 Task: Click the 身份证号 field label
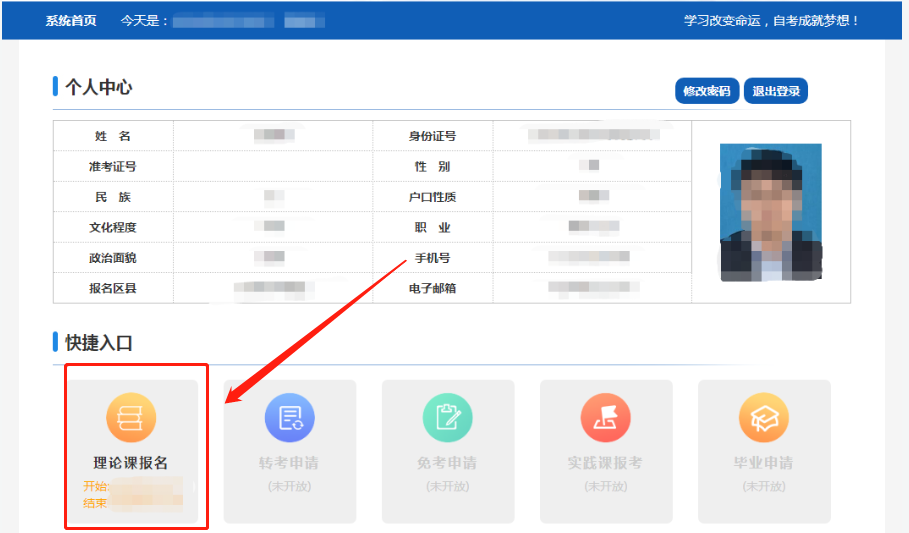[x=432, y=136]
